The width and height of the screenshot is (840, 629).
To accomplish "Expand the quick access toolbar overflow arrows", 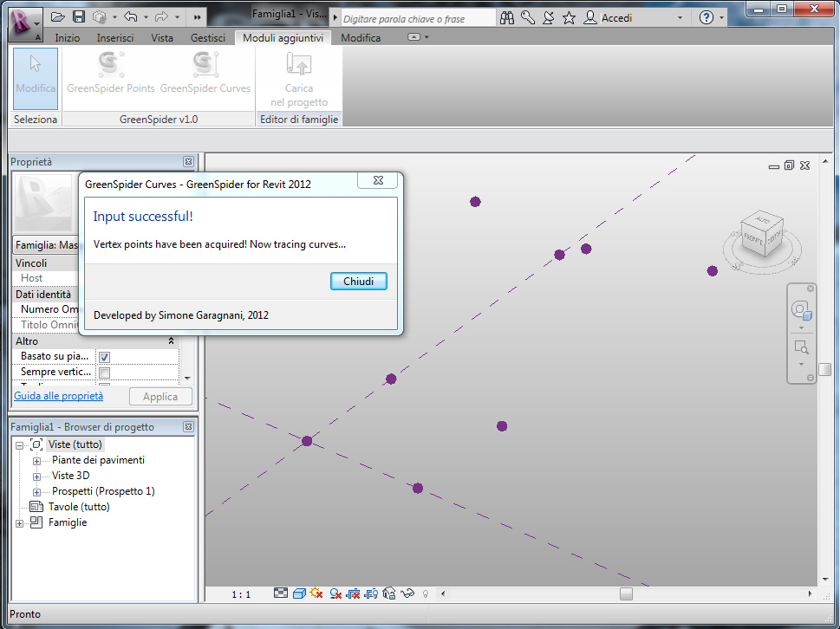I will (197, 17).
